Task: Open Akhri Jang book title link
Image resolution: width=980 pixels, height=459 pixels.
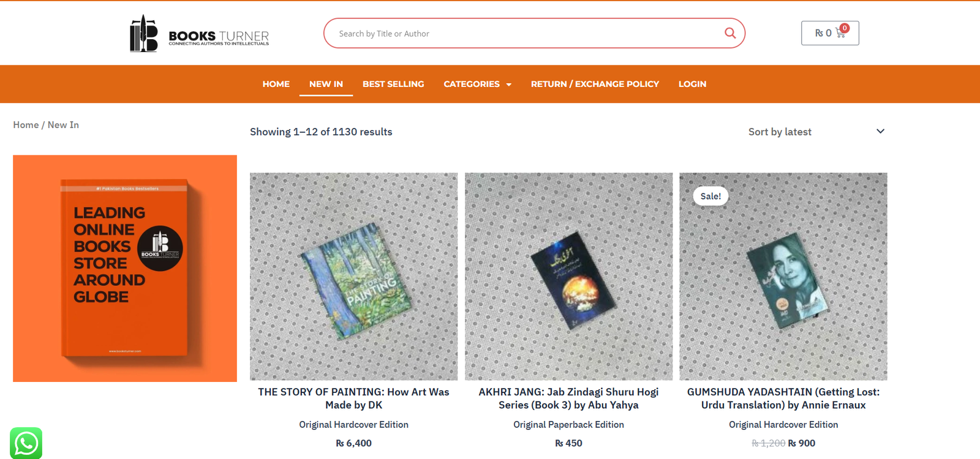Action: tap(568, 398)
